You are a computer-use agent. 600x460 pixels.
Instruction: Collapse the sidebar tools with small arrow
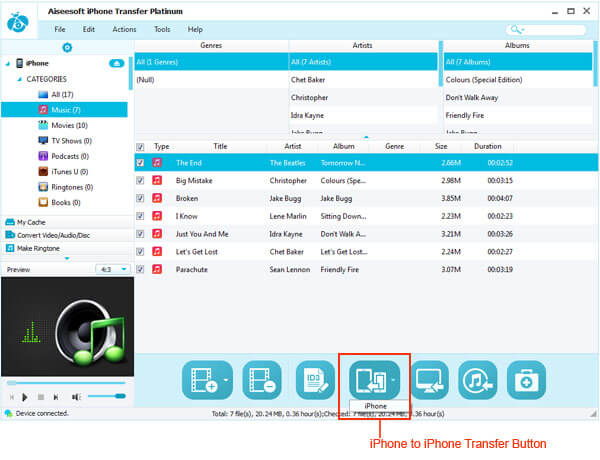67,259
